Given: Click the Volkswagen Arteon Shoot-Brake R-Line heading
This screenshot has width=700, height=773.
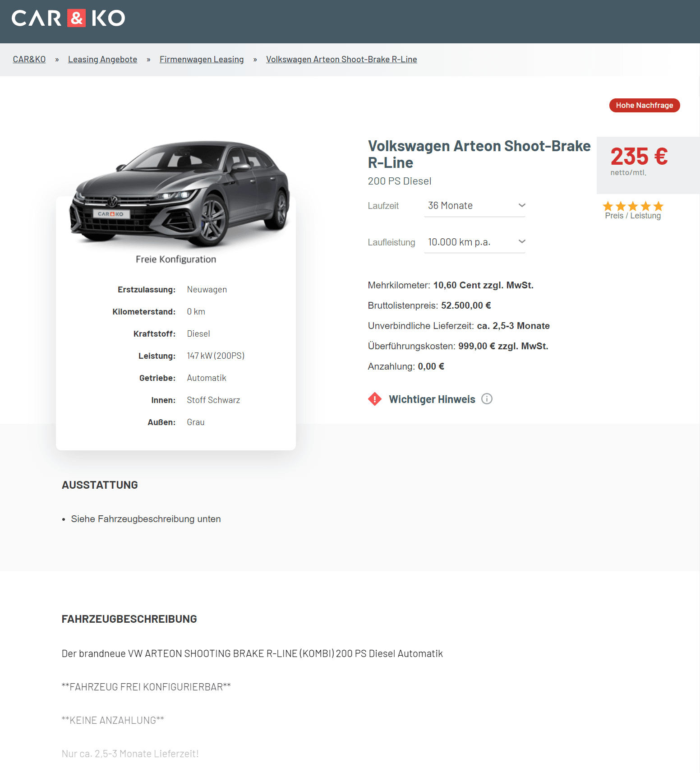Looking at the screenshot, I should coord(479,154).
